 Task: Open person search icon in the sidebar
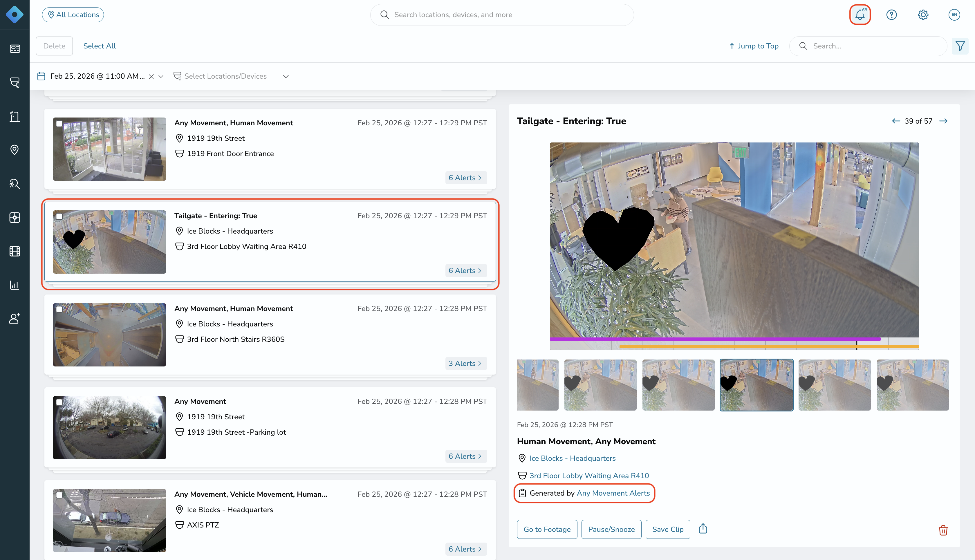(x=15, y=183)
